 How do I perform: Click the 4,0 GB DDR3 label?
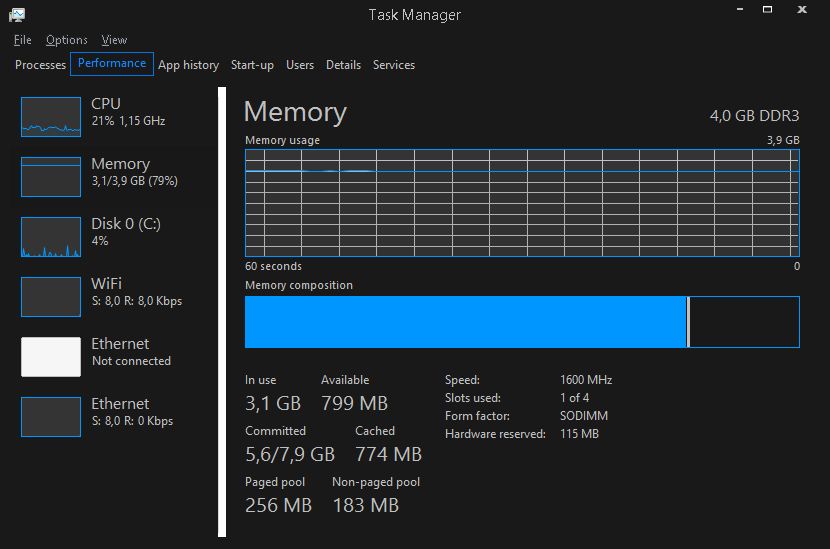coord(754,116)
